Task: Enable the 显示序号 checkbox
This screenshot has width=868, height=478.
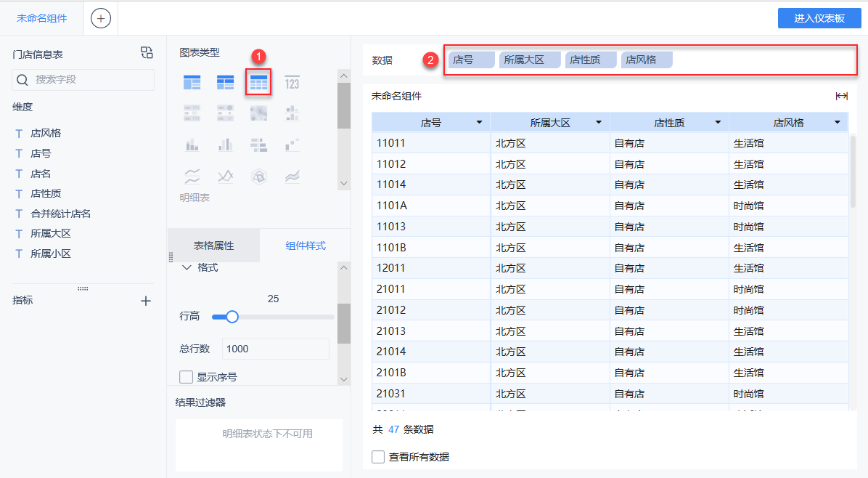Action: [x=187, y=377]
